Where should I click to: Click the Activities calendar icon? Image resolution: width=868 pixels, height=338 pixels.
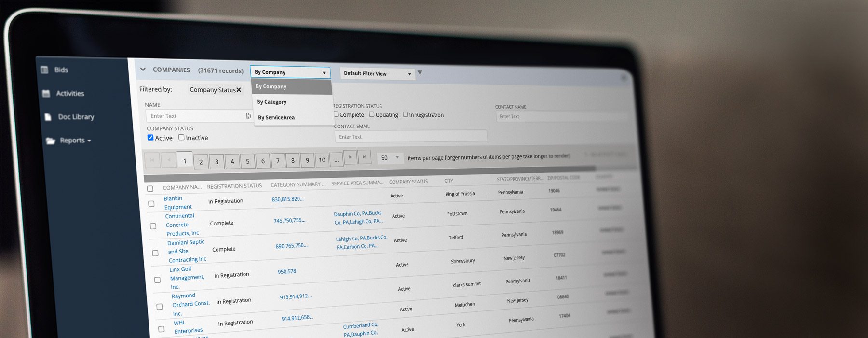[x=46, y=93]
